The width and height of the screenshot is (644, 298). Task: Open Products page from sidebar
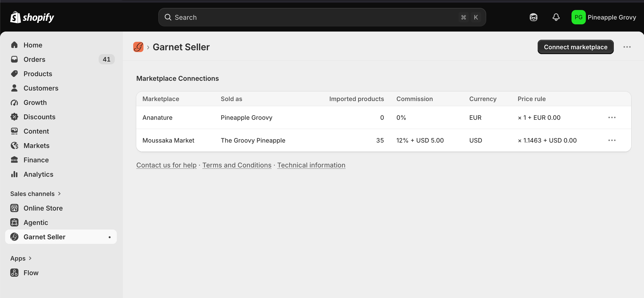coord(61,74)
